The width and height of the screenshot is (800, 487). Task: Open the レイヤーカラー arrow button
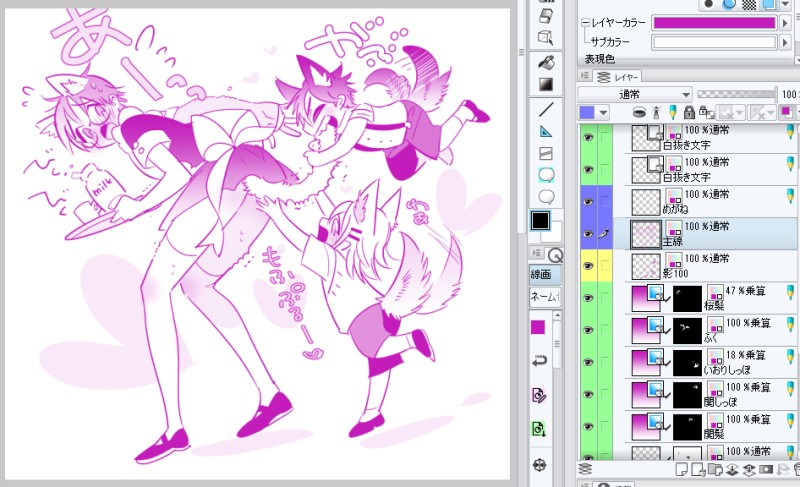click(x=785, y=22)
